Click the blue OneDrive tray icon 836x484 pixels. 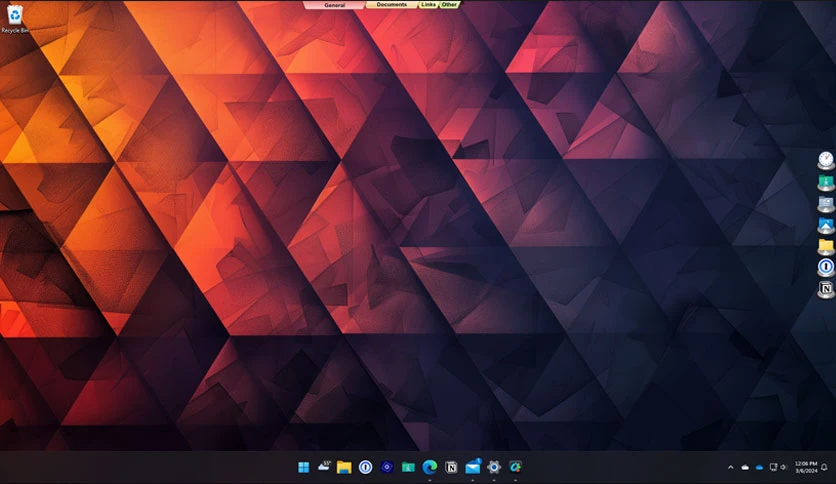[759, 467]
